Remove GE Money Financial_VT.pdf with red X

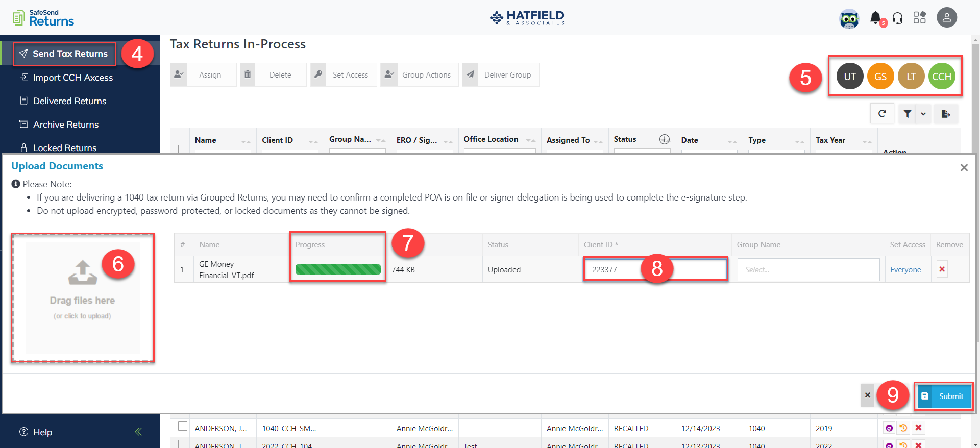click(942, 269)
